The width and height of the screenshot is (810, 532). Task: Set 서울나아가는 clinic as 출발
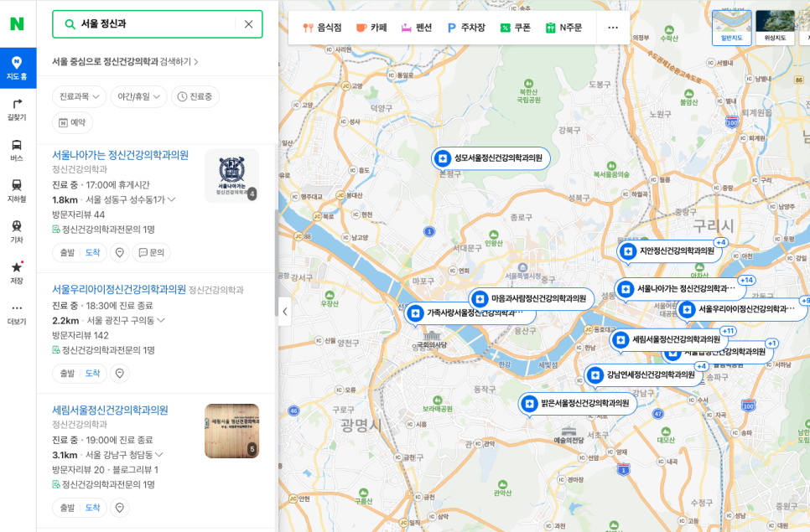(67, 252)
